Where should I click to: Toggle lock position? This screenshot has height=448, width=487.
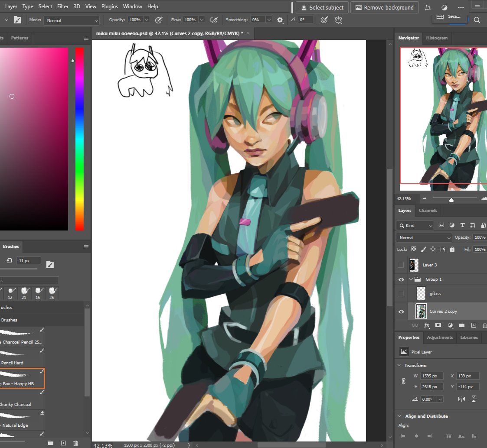coord(433,249)
